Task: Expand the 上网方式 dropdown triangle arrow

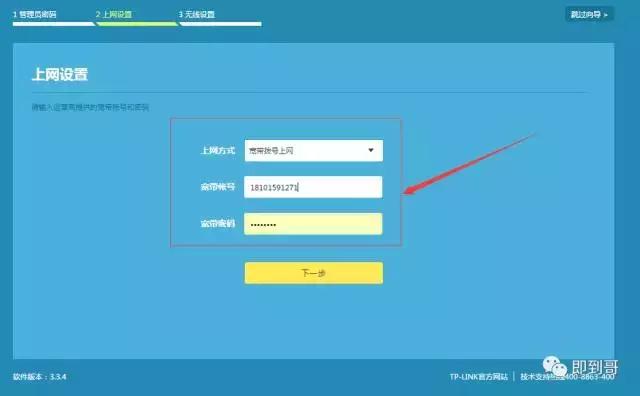Action: [371, 150]
